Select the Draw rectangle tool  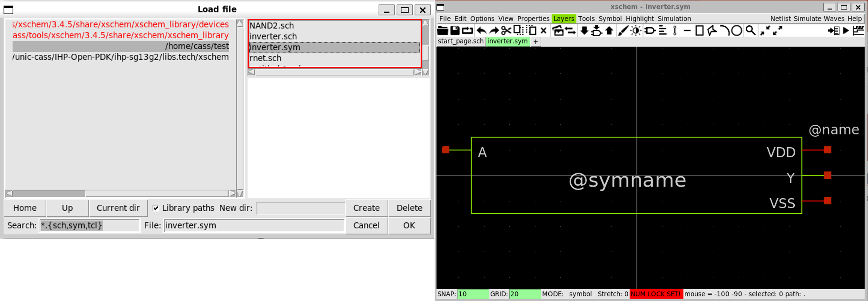[699, 31]
